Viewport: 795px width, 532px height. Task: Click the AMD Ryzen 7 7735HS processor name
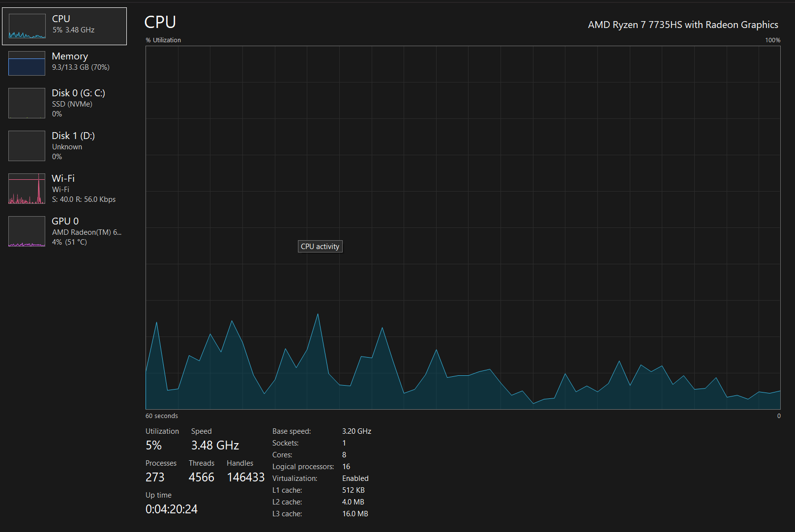683,25
